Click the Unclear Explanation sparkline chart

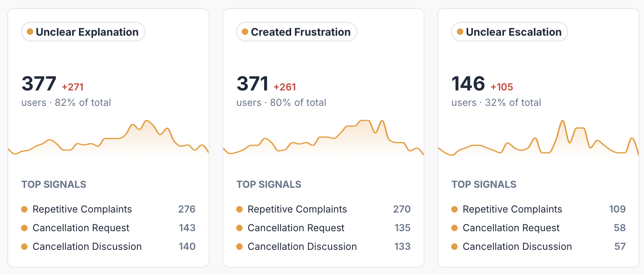coord(109,138)
